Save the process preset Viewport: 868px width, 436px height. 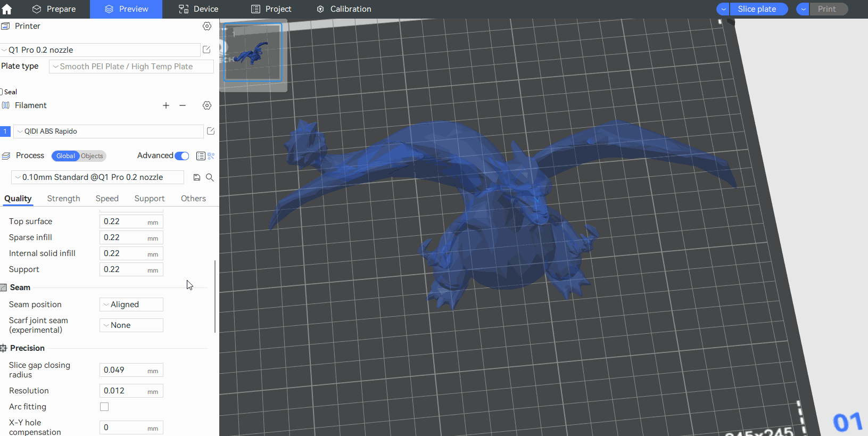point(197,177)
